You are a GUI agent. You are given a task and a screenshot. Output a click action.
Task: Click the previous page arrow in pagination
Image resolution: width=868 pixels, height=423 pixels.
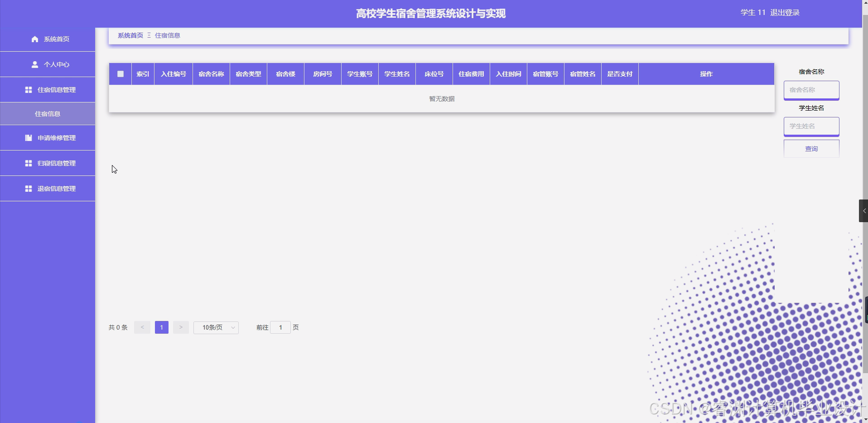pos(142,327)
